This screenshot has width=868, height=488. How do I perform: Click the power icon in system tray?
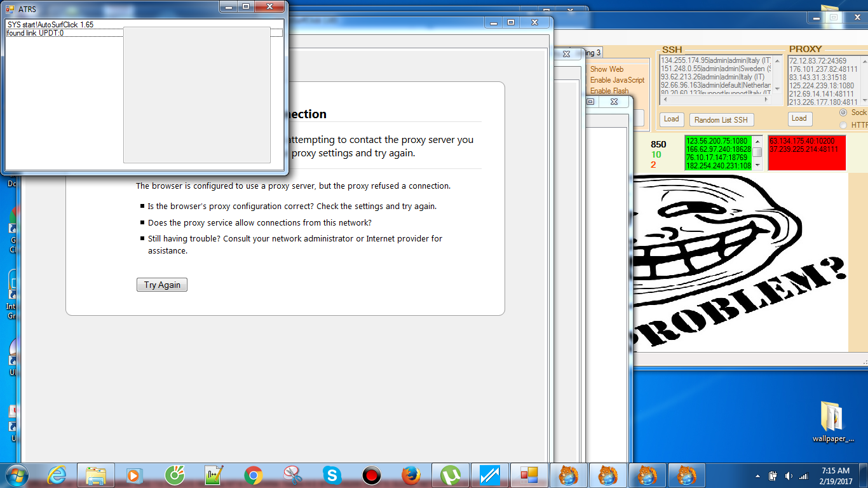pos(773,476)
